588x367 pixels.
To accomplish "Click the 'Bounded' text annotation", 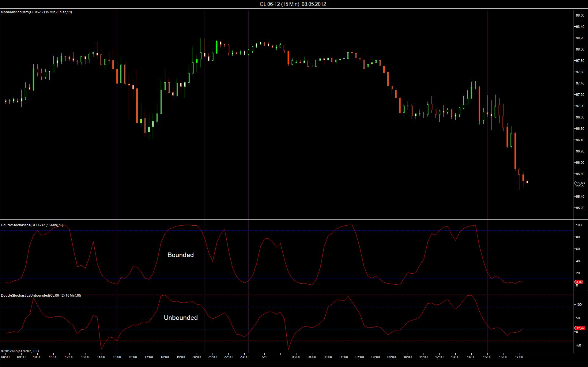I will pos(180,255).
